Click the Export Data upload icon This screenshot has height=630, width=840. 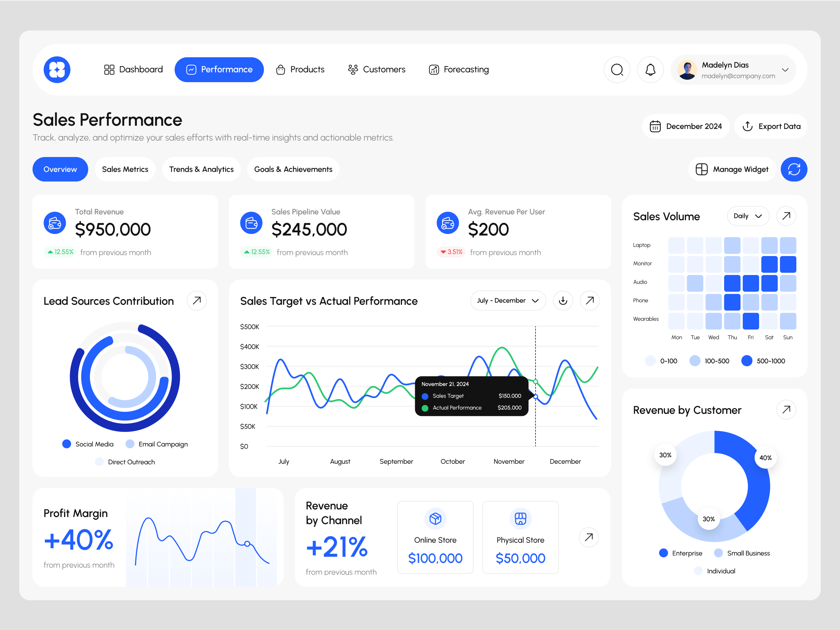click(748, 126)
